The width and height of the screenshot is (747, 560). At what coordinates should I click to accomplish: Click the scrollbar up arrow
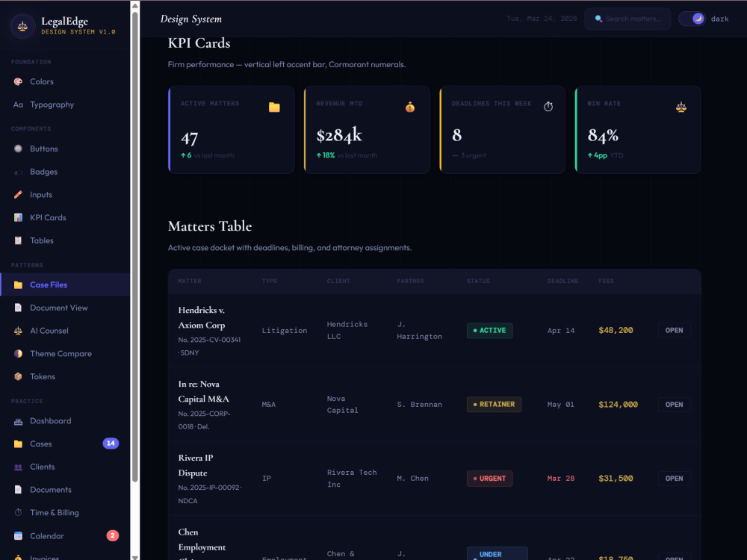pos(135,6)
